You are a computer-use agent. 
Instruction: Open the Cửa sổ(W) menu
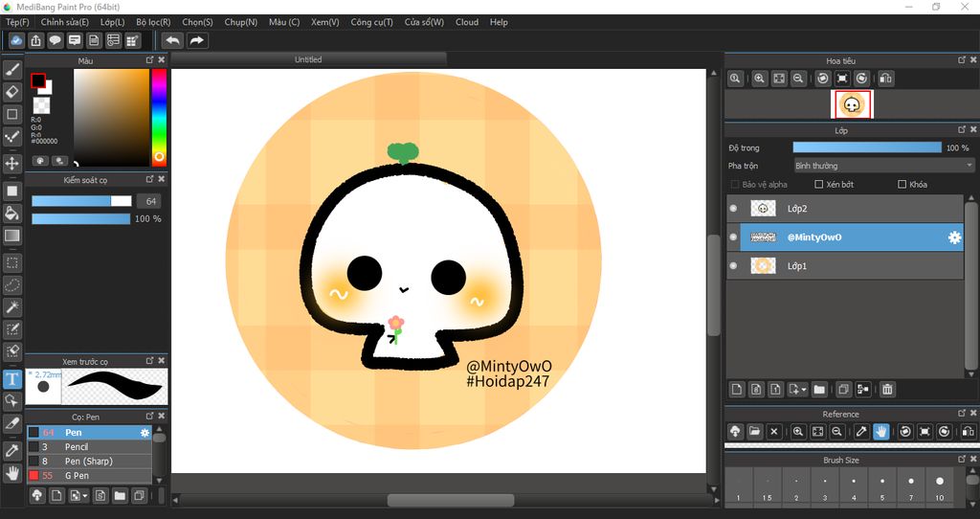[424, 22]
